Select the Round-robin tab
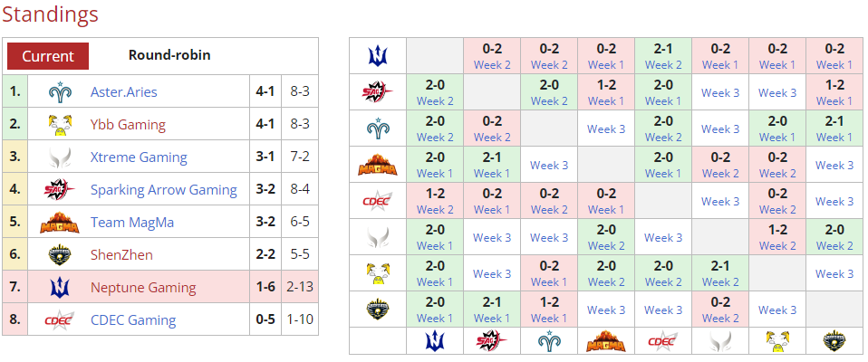The height and width of the screenshot is (362, 868). 169,55
